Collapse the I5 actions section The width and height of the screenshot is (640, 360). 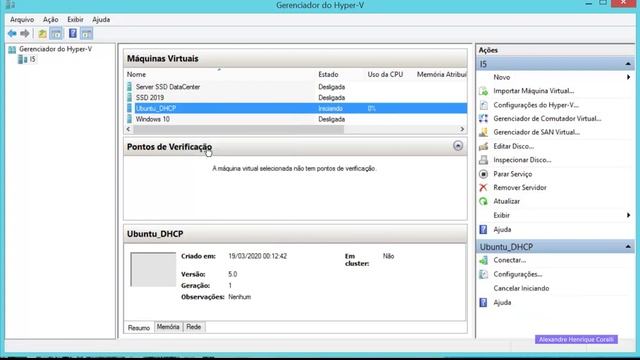(628, 64)
